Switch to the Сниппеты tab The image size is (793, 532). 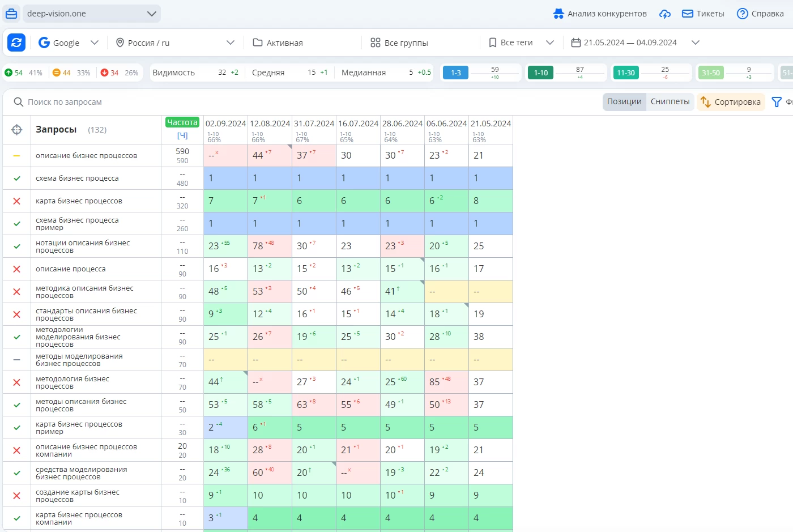point(670,102)
